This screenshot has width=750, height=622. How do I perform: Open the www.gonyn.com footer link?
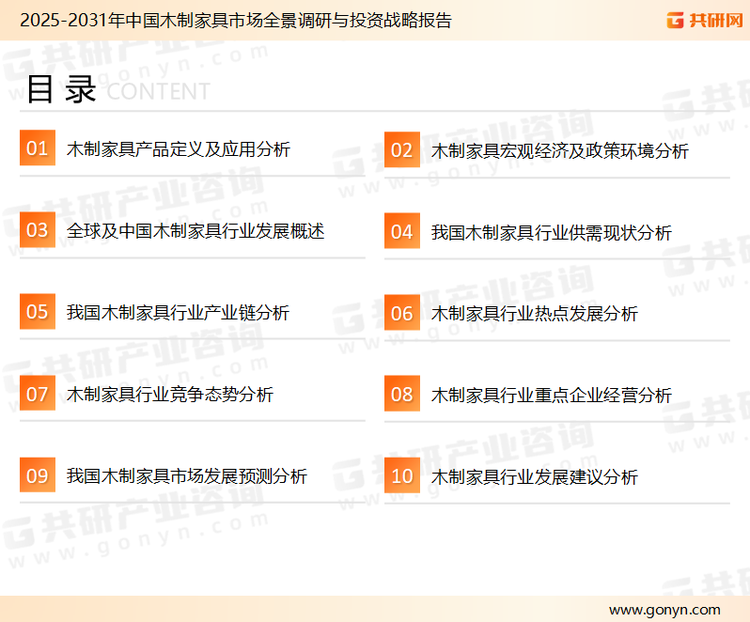coord(664,610)
